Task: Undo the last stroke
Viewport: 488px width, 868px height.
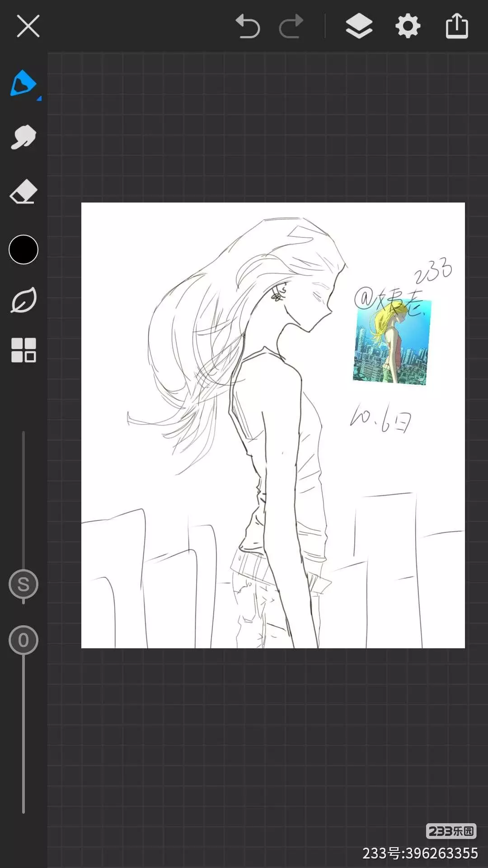Action: 248,26
